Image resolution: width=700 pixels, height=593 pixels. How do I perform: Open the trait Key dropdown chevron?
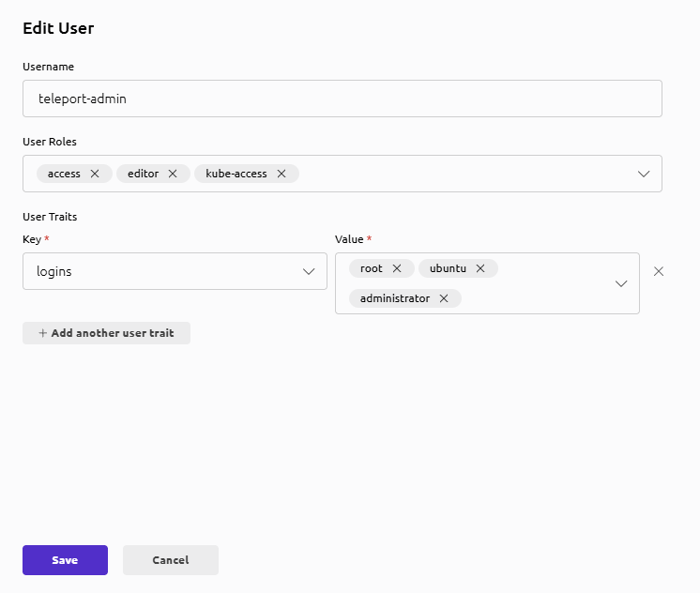coord(309,271)
